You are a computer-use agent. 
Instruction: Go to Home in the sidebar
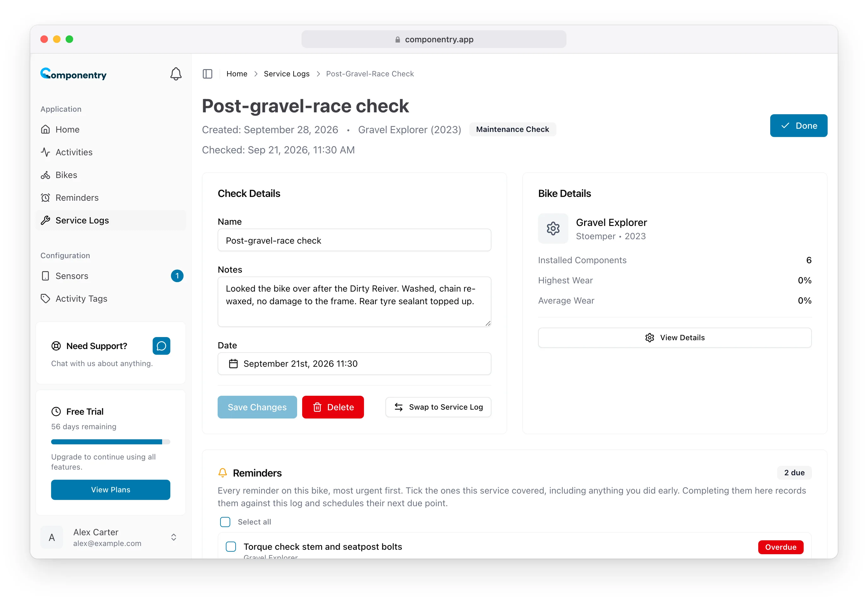click(x=111, y=129)
